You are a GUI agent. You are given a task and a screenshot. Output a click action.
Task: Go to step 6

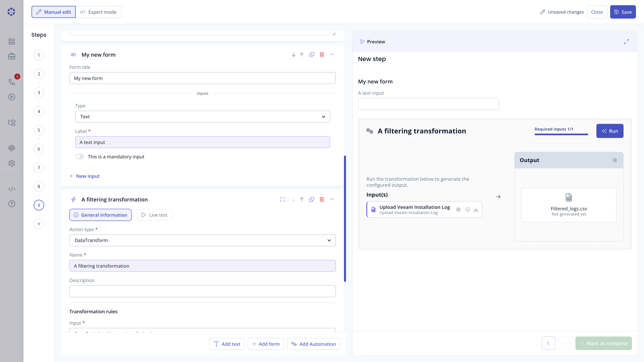coord(39,149)
